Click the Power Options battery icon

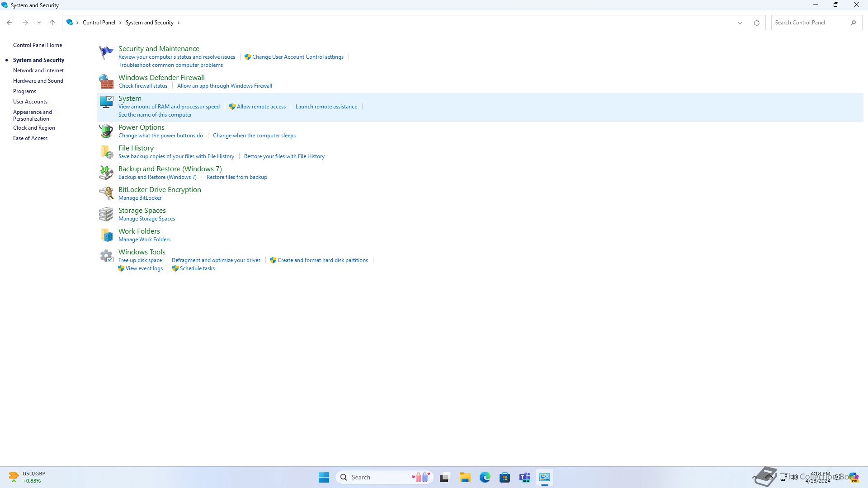click(106, 131)
